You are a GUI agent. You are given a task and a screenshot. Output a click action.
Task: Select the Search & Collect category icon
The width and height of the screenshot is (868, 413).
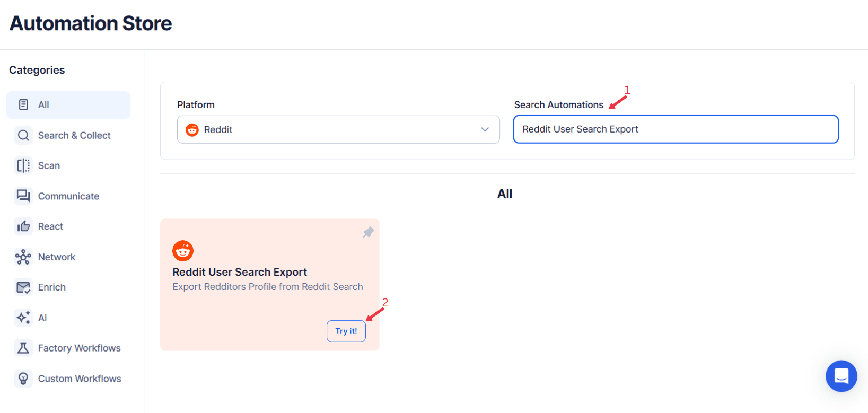pyautogui.click(x=23, y=135)
